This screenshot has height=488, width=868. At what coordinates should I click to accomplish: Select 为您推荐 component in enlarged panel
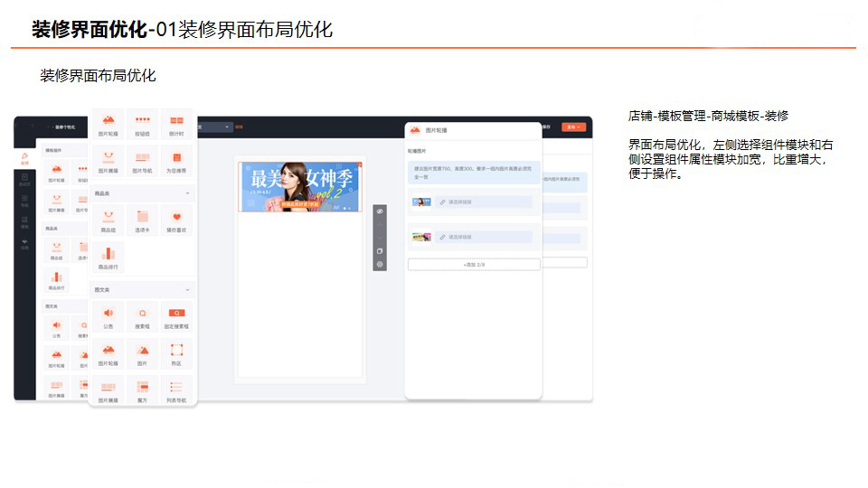176,161
